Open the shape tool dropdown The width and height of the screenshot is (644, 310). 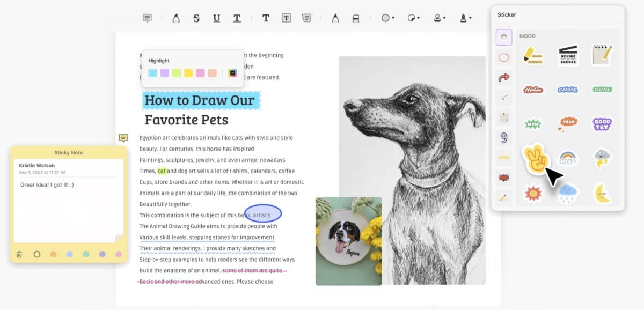pyautogui.click(x=387, y=18)
